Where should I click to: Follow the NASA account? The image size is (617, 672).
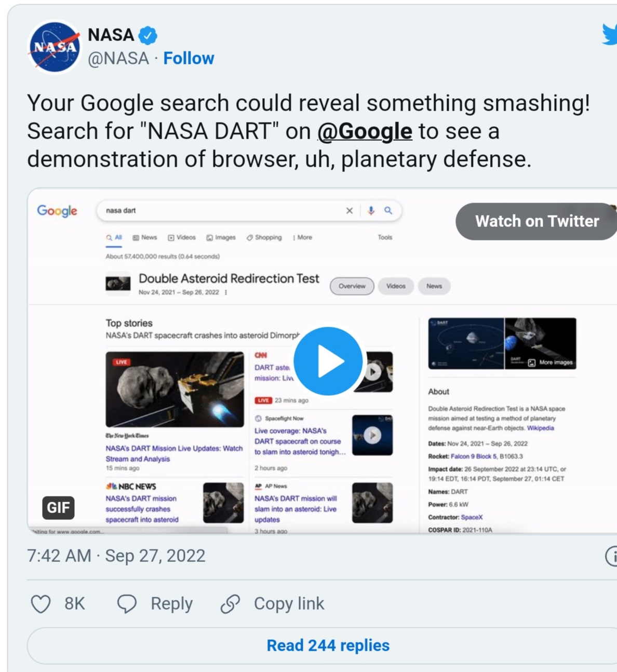[x=189, y=58]
